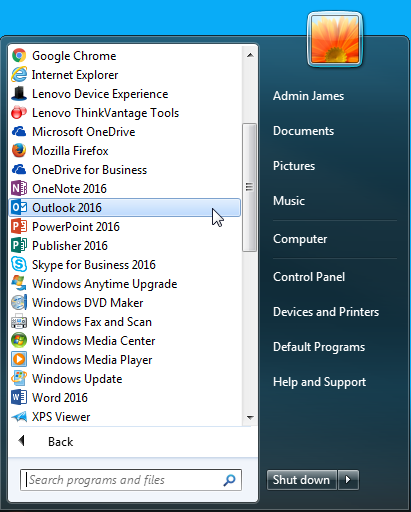The width and height of the screenshot is (411, 512).
Task: Click the Shut down button
Action: point(302,480)
